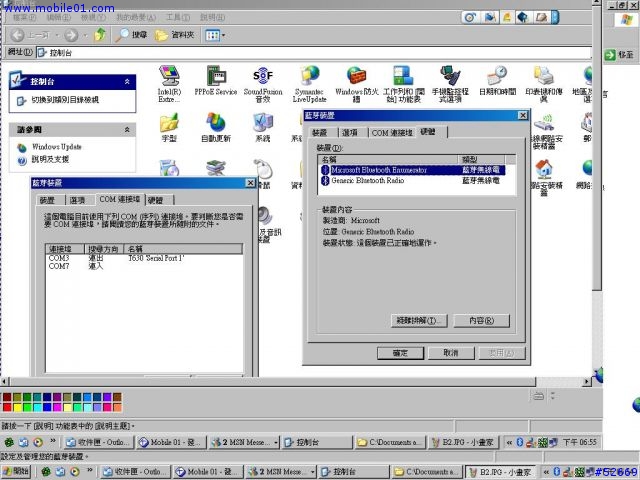Open the Symantec LiveUpdate icon
The width and height of the screenshot is (640, 480).
pos(309,84)
